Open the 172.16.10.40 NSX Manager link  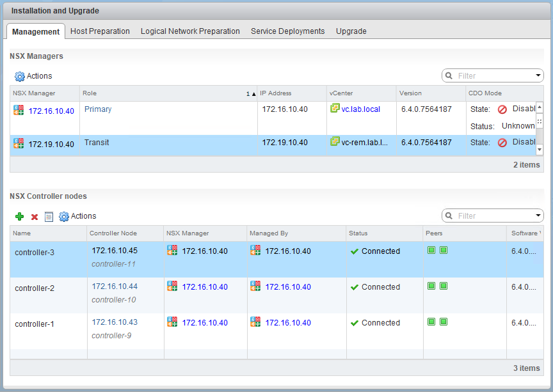[x=51, y=111]
